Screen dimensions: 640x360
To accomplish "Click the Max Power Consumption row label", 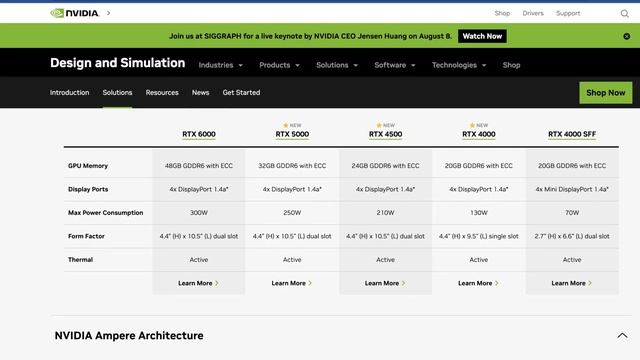I will (105, 213).
